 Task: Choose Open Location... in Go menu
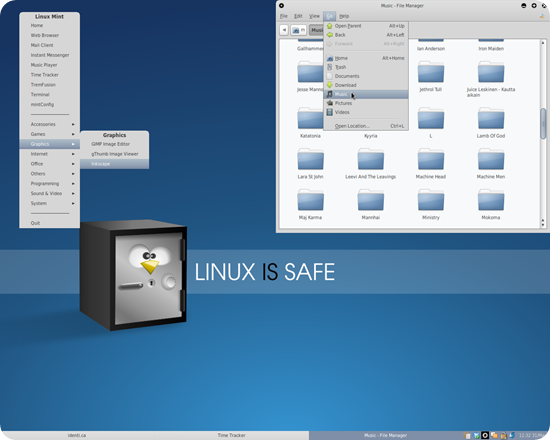click(365, 126)
